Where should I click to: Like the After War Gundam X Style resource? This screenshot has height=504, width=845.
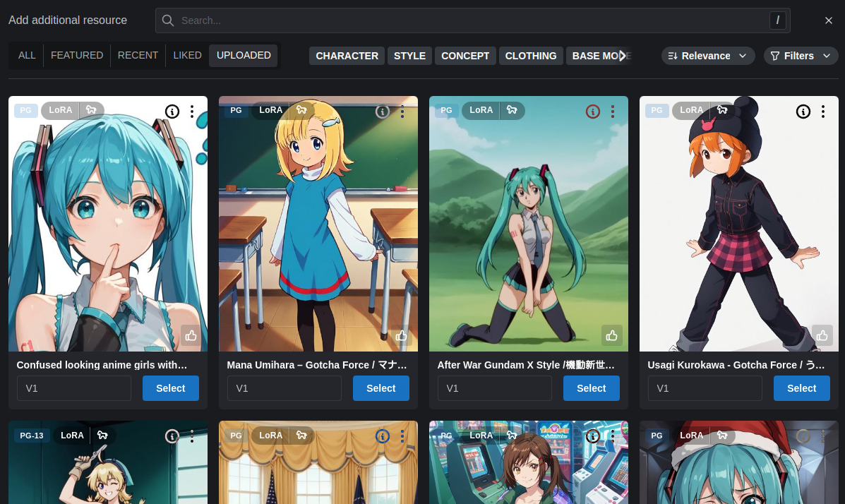611,336
